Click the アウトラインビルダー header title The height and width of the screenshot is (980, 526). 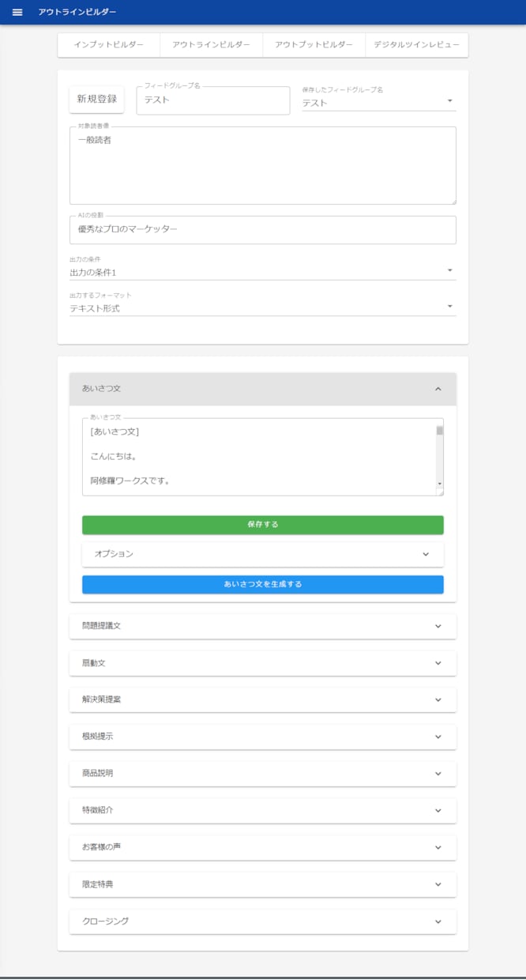pos(77,13)
